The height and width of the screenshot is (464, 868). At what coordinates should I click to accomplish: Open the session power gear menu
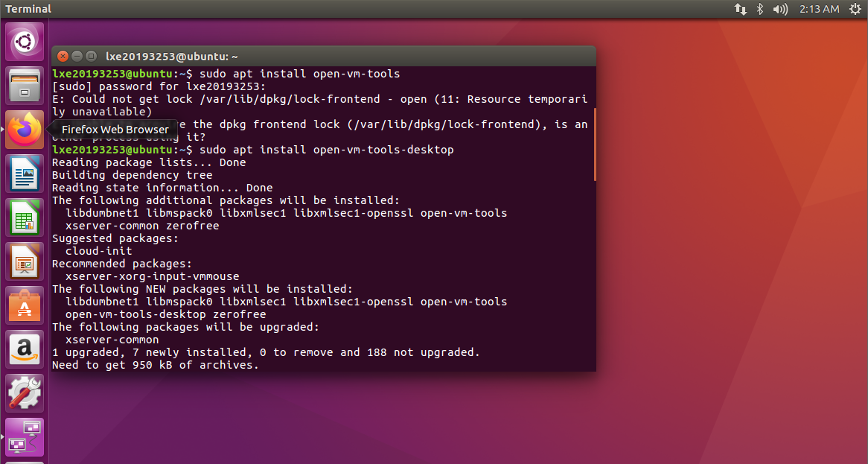(855, 9)
